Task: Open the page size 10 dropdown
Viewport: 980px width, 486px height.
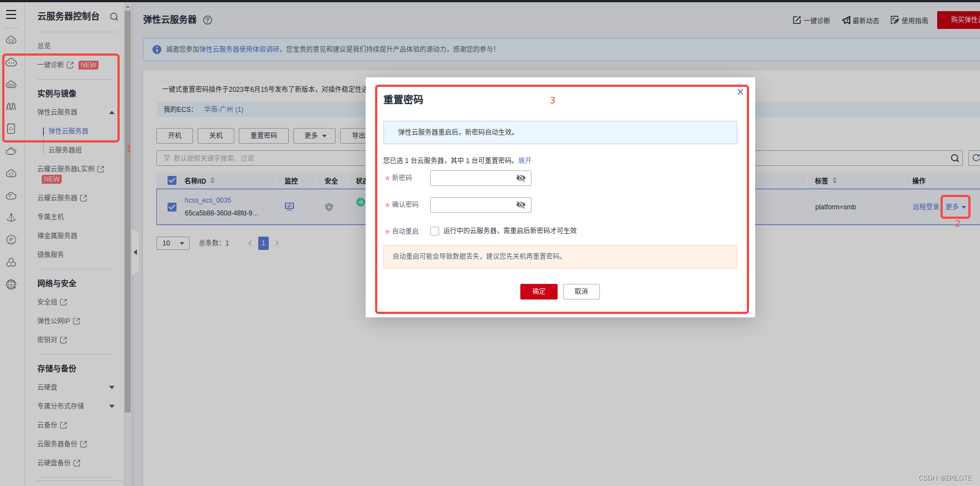Action: coord(173,243)
